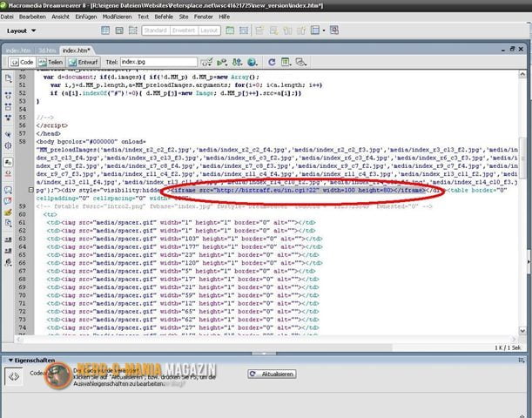Click Collapse Full Tag in coding toolbar
The image size is (532, 418).
(x=8, y=96)
